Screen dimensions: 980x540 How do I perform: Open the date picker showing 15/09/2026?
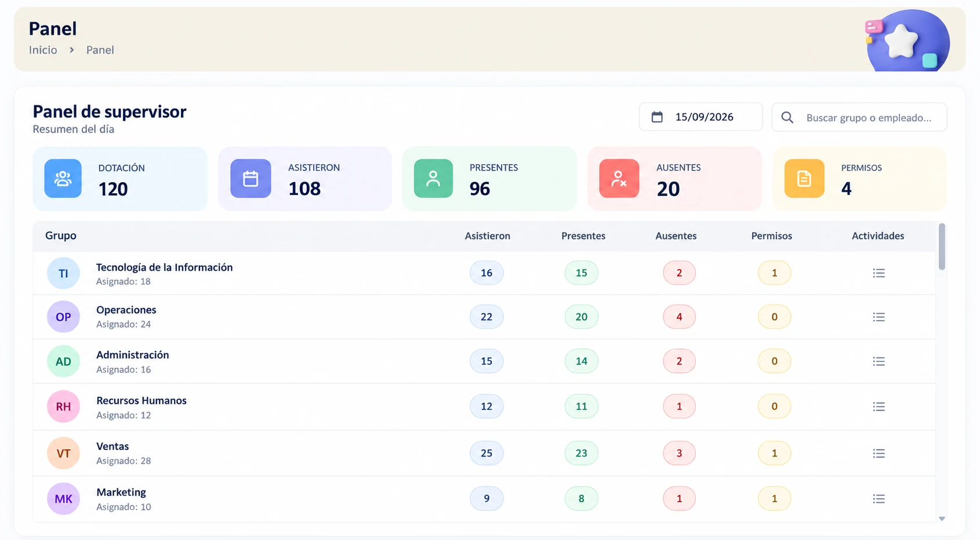pos(700,117)
